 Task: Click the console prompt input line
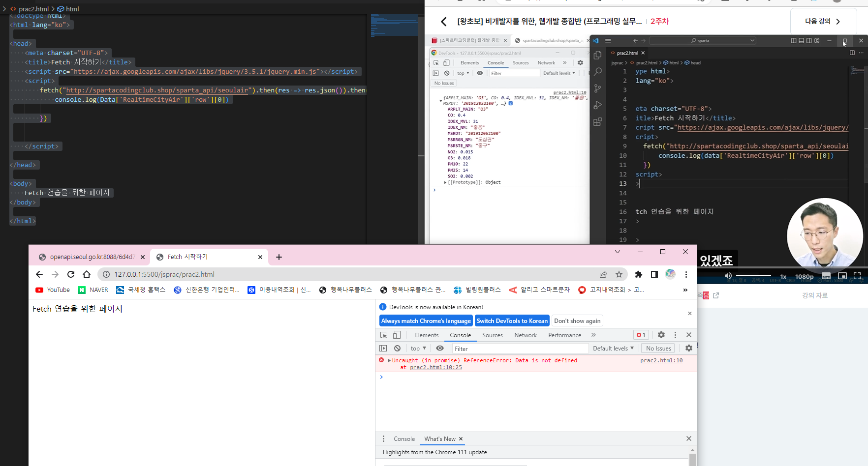click(536, 377)
